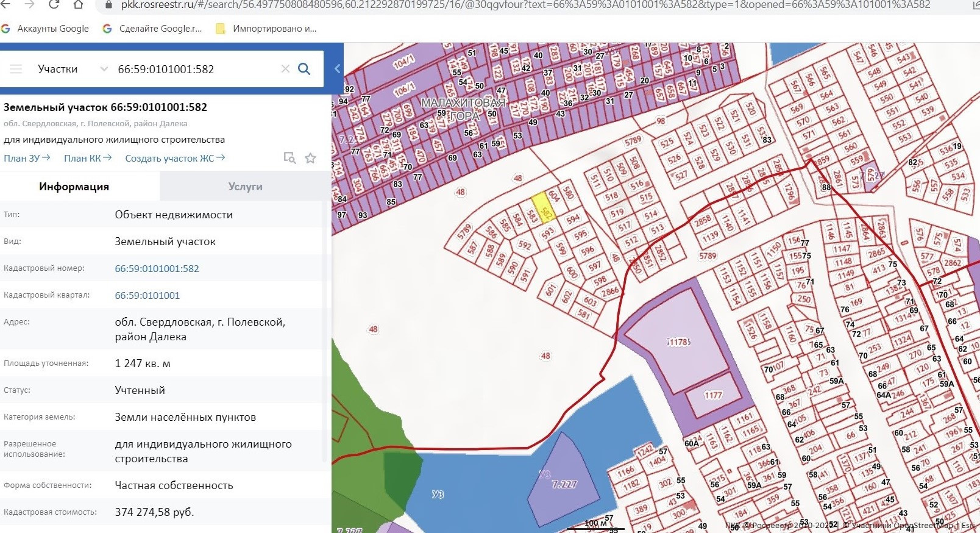Click the magnifier-document icon beside the star

pyautogui.click(x=290, y=158)
